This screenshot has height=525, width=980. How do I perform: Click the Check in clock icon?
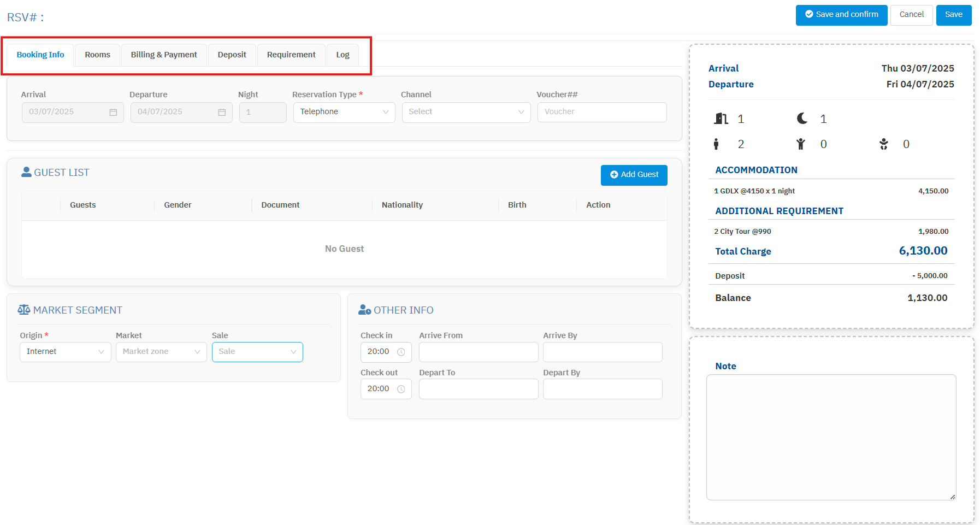click(401, 352)
